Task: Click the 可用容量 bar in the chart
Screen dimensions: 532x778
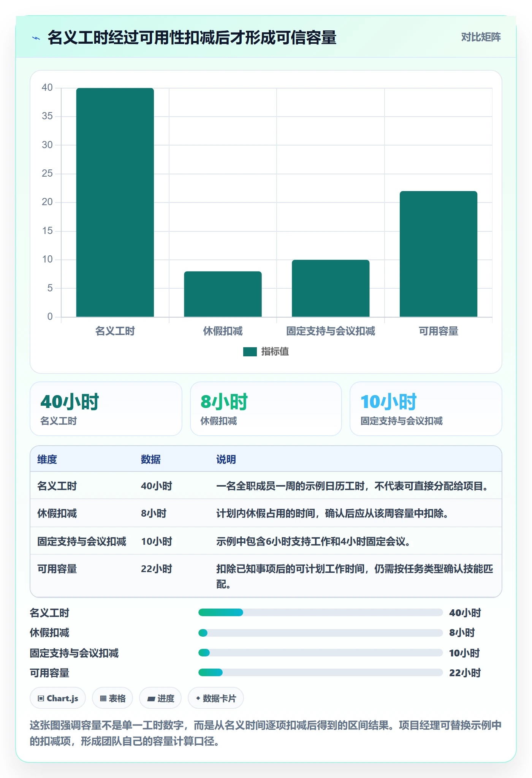Action: 439,254
